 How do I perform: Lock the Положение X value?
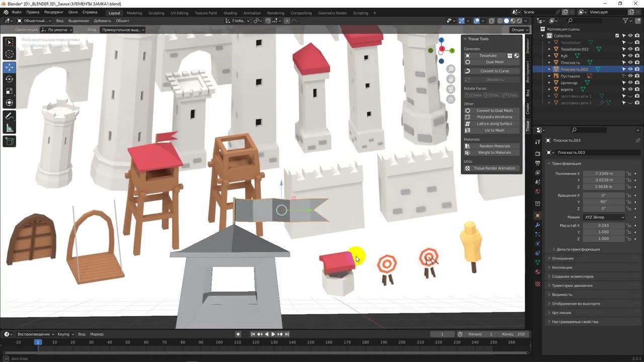click(629, 173)
